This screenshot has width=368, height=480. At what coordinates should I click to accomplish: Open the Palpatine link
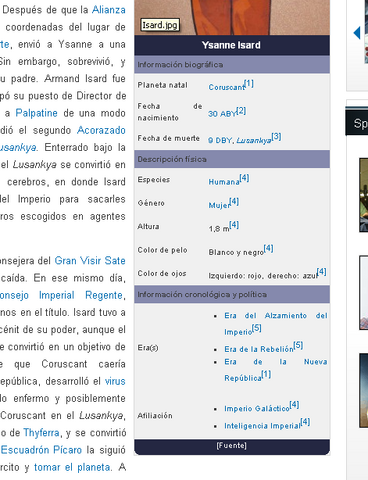pos(37,113)
